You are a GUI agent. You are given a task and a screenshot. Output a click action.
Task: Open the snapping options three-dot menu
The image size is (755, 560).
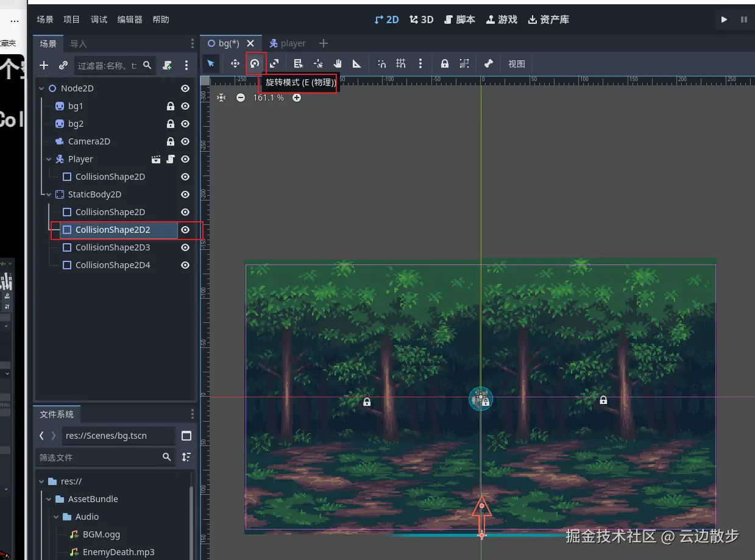click(x=420, y=63)
